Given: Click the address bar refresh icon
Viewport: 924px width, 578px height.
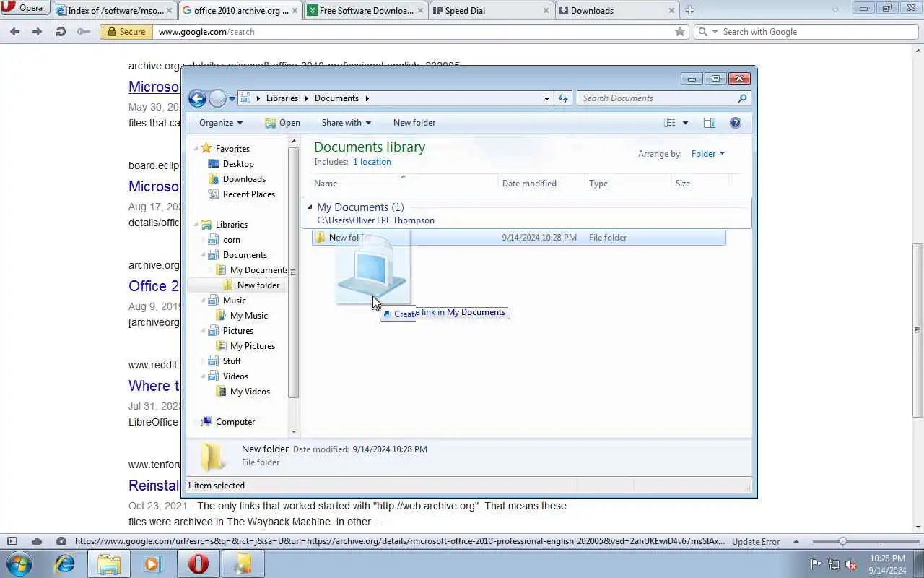Looking at the screenshot, I should click(563, 98).
